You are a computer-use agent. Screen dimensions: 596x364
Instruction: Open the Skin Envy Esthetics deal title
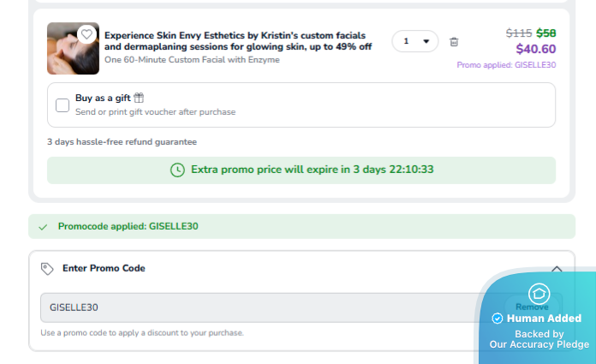point(238,41)
